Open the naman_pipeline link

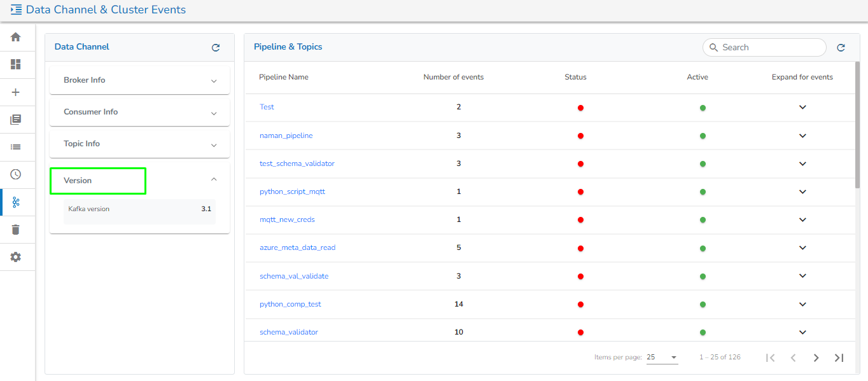point(286,135)
